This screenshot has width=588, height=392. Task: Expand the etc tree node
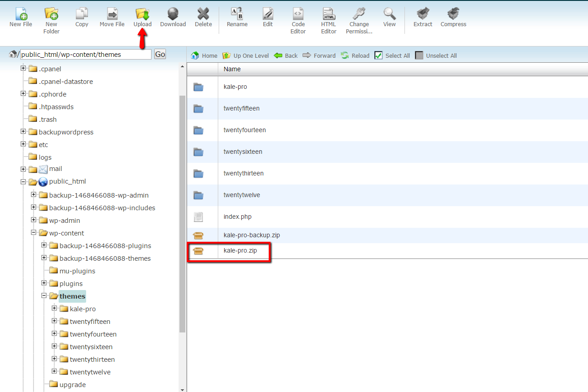[x=23, y=144]
